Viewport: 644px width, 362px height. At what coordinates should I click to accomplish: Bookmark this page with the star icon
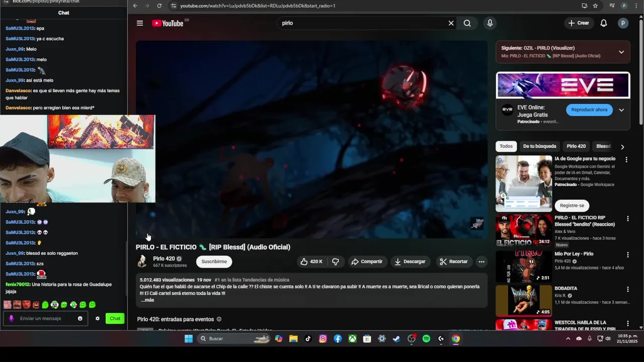point(595,6)
